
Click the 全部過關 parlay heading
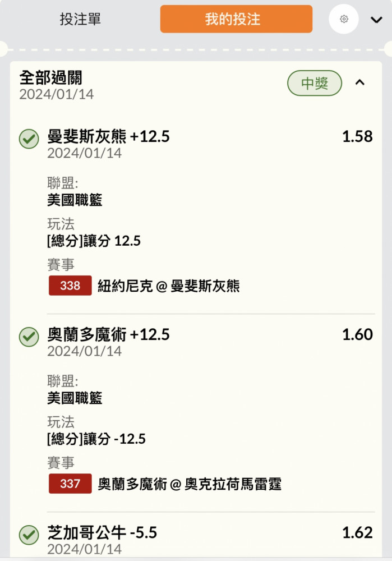point(50,77)
